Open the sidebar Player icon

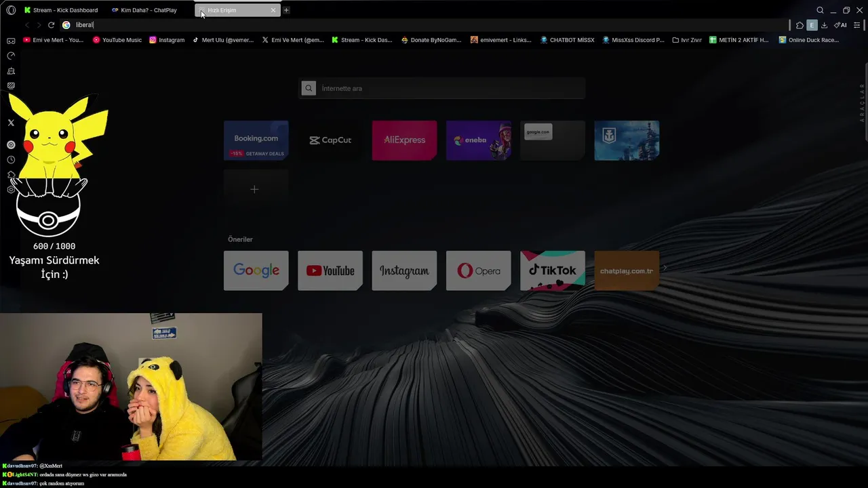pyautogui.click(x=11, y=144)
